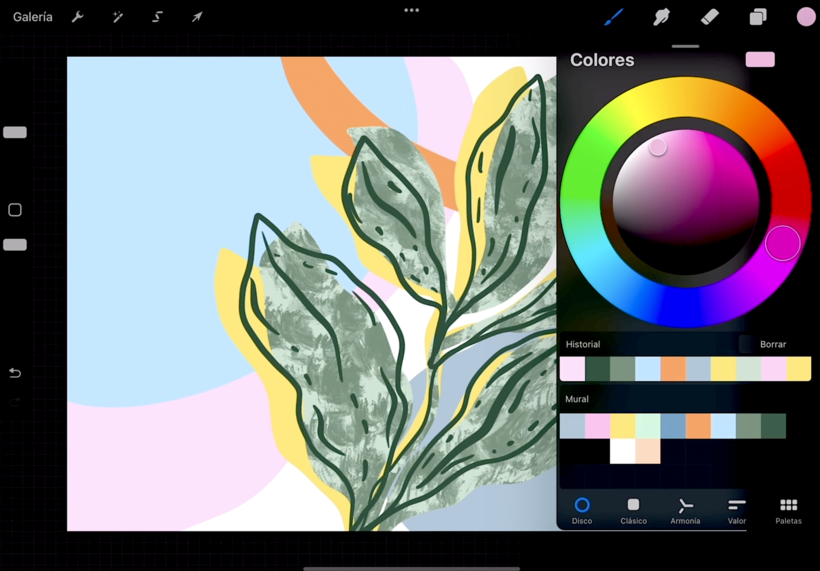The width and height of the screenshot is (820, 571).
Task: Tap the Mural palette title
Action: click(577, 399)
